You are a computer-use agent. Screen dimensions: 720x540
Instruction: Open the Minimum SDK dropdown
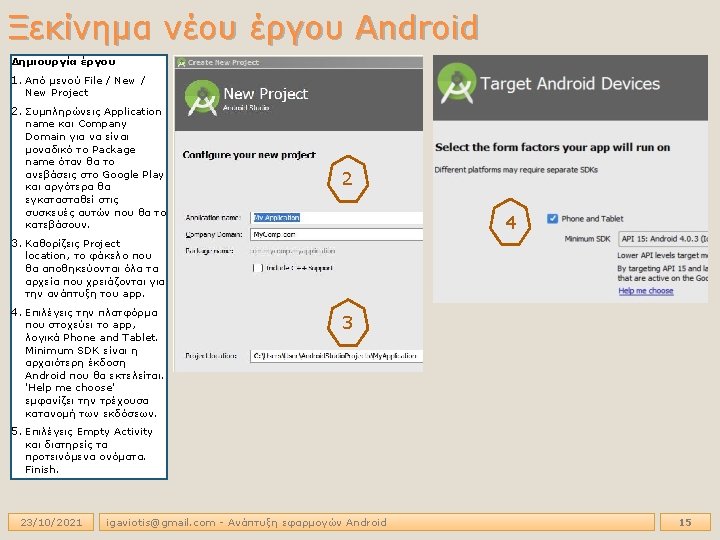663,239
